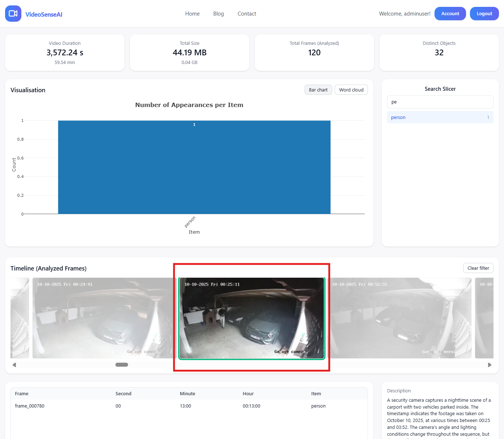Select the 00:52:55 timeline frame thumbnail

[400, 318]
